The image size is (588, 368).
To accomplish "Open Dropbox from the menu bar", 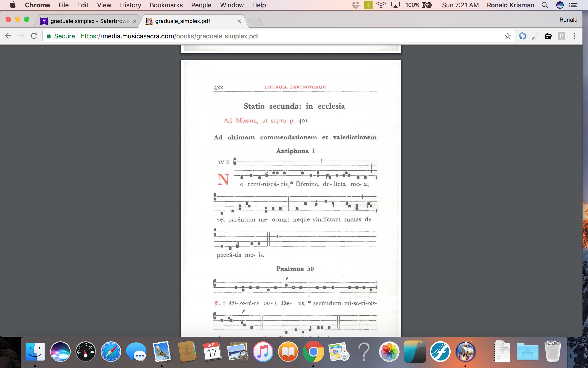I will [356, 5].
